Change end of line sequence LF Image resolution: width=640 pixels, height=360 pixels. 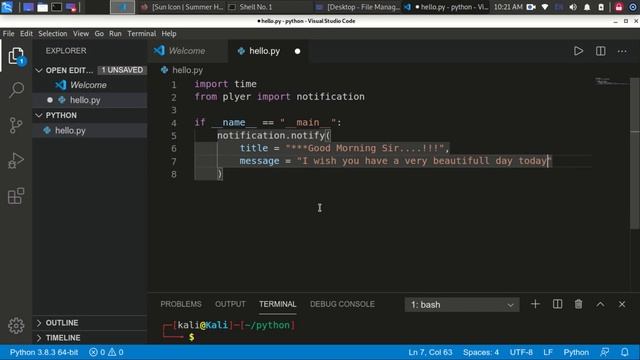coord(548,352)
